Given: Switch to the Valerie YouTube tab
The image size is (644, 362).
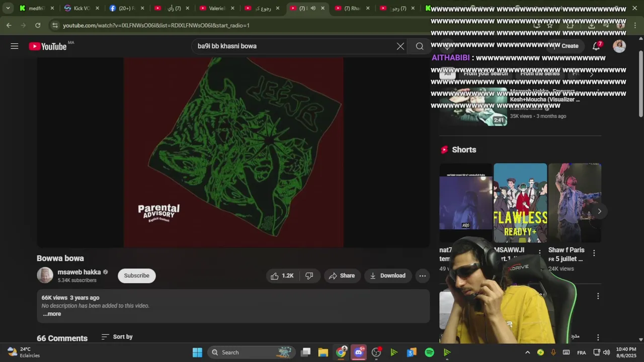Looking at the screenshot, I should click(216, 8).
